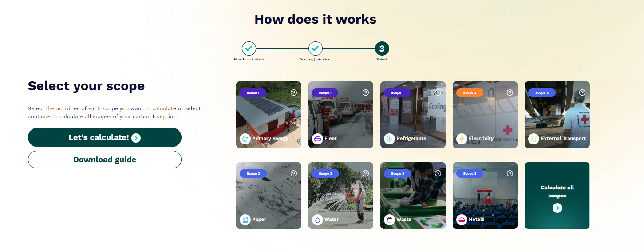
Task: Click the Refrigerants snowflake icon
Action: click(389, 139)
